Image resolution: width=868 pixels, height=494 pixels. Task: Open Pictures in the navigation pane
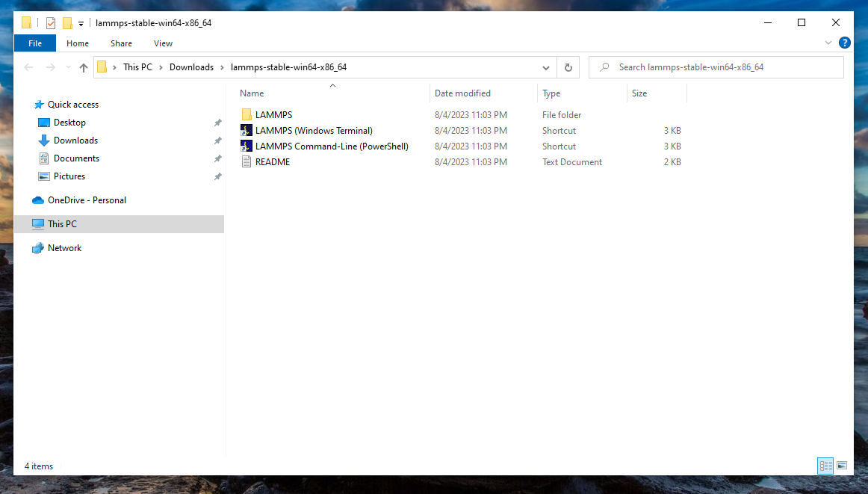(69, 176)
